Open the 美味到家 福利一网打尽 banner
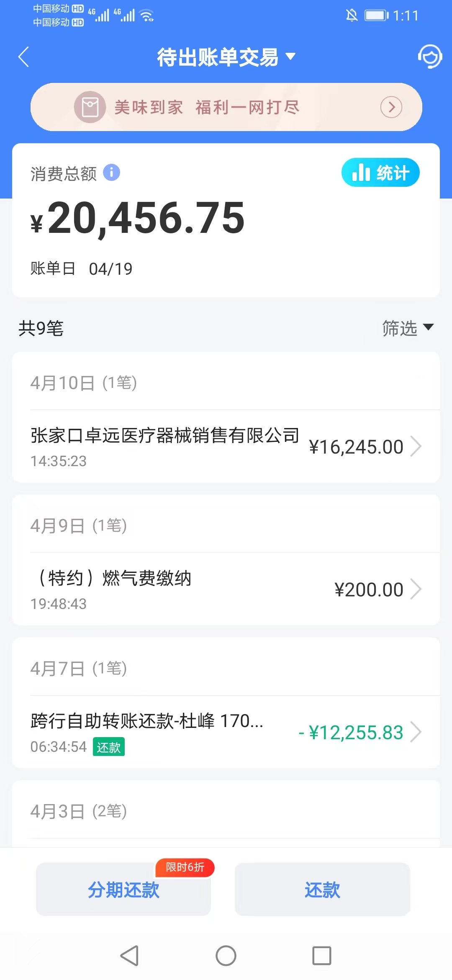 226,107
